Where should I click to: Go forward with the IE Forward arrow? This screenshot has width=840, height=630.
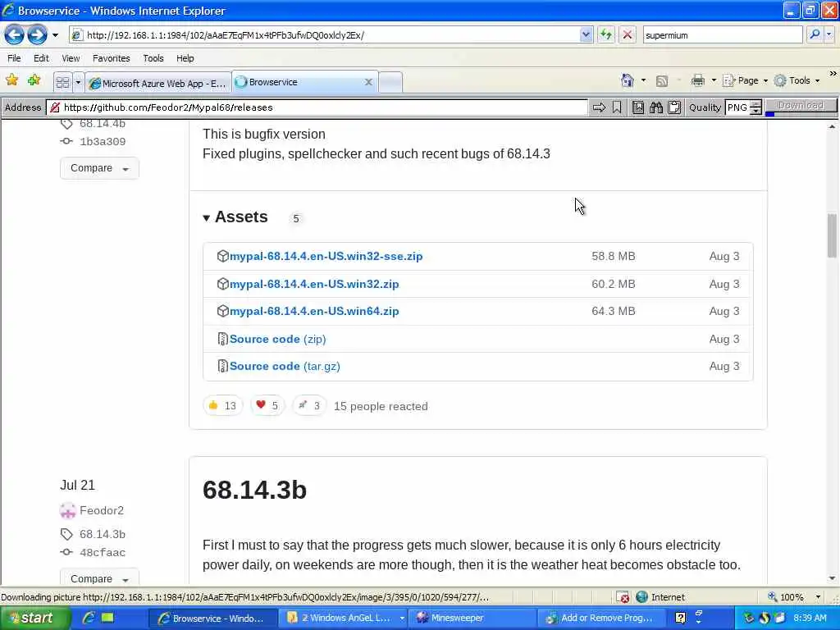tap(37, 35)
